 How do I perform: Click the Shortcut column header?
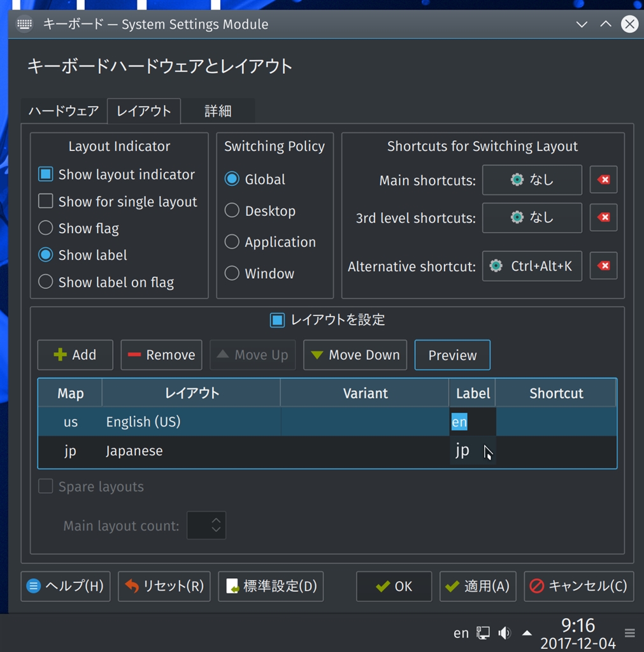[556, 393]
